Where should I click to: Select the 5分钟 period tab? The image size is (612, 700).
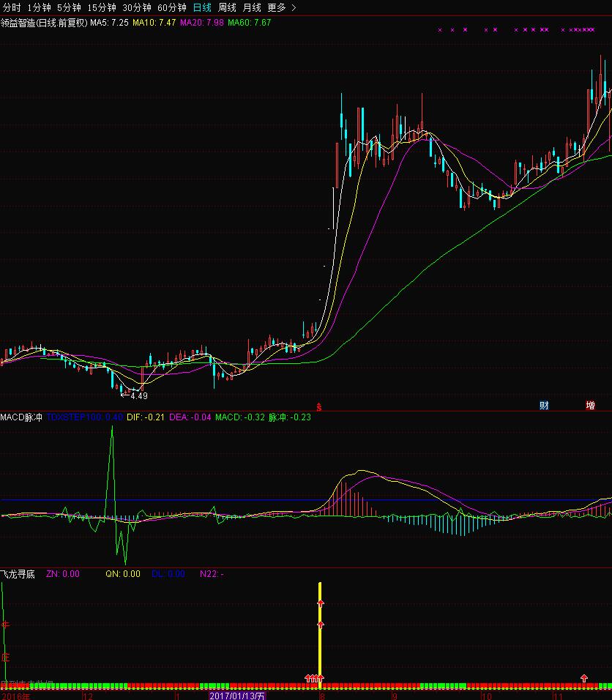coord(69,7)
